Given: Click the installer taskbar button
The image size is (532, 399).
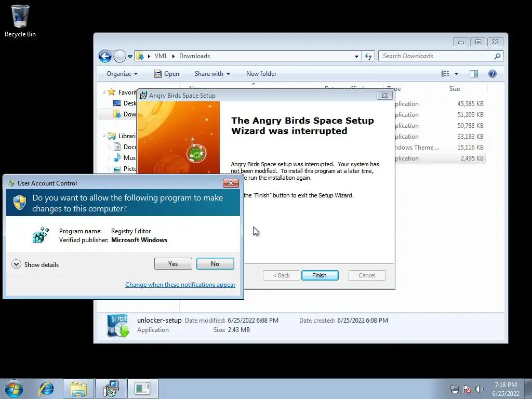Looking at the screenshot, I should 111,389.
